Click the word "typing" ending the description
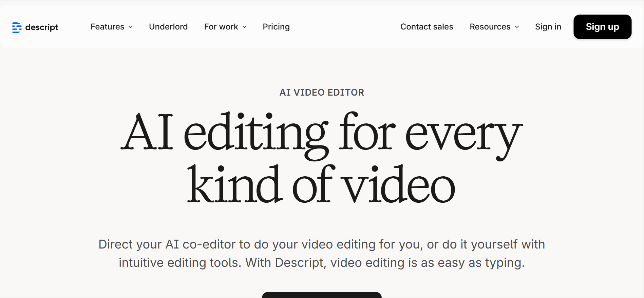 click(x=504, y=263)
